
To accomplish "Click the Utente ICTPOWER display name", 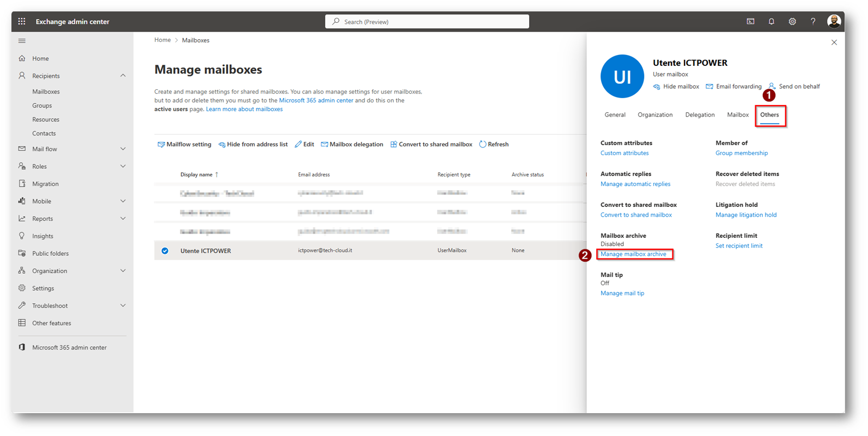I will [205, 251].
